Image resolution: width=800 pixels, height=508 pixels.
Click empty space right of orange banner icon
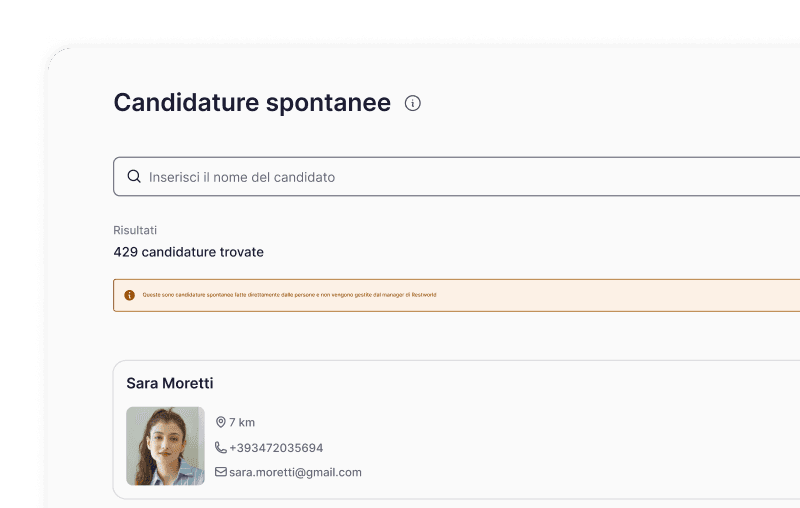pos(620,295)
